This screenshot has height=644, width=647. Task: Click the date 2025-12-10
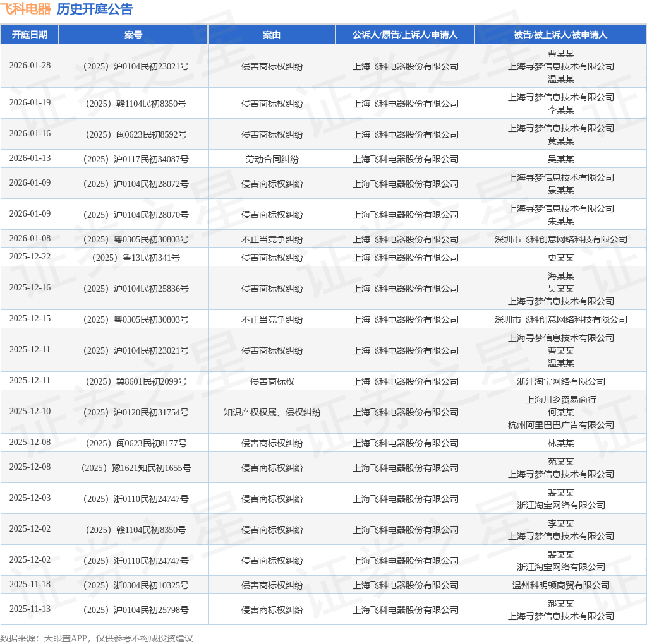(30, 412)
